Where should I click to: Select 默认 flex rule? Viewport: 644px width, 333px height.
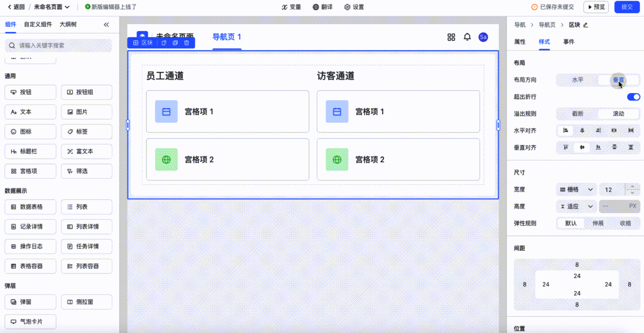[571, 223]
